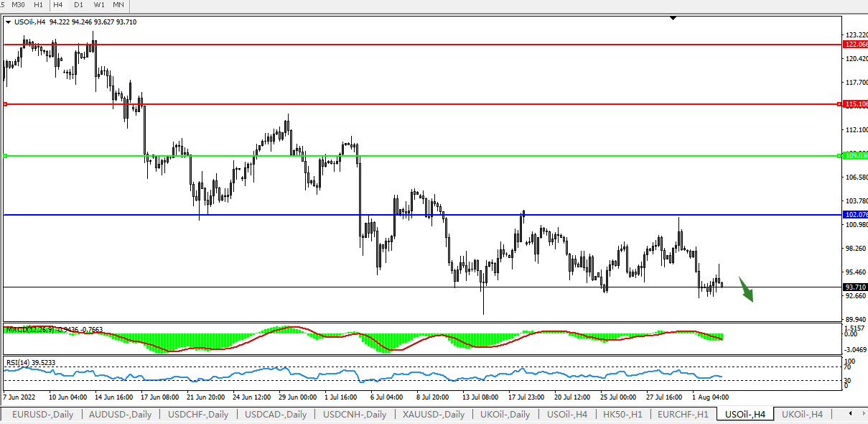Click the red 115.10 price label
This screenshot has height=424, width=868.
[856, 104]
